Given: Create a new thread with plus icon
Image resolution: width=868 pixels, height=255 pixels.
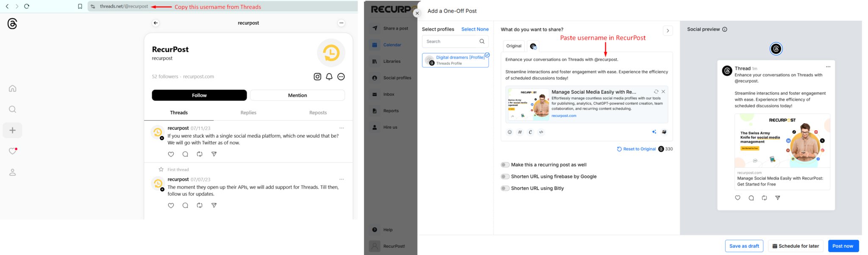Looking at the screenshot, I should click(13, 130).
